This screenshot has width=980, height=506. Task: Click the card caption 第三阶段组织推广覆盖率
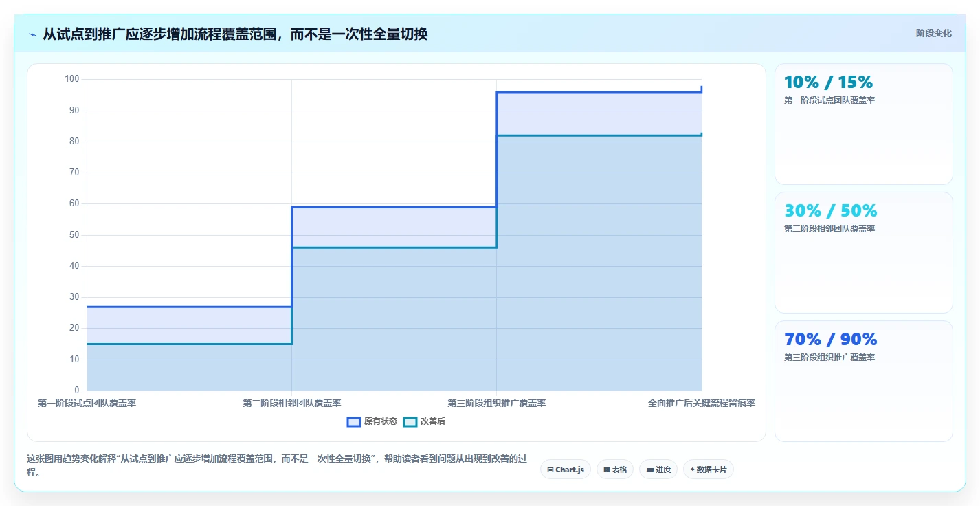coord(829,357)
